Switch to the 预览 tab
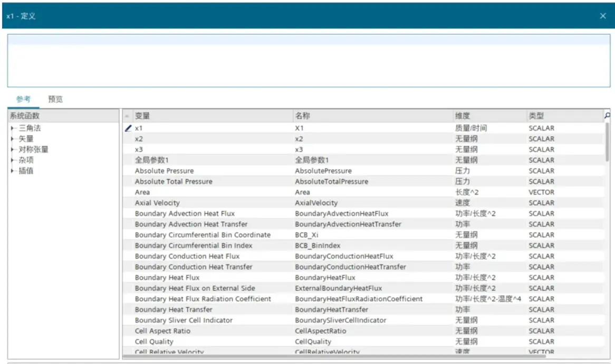The width and height of the screenshot is (615, 364). point(55,99)
